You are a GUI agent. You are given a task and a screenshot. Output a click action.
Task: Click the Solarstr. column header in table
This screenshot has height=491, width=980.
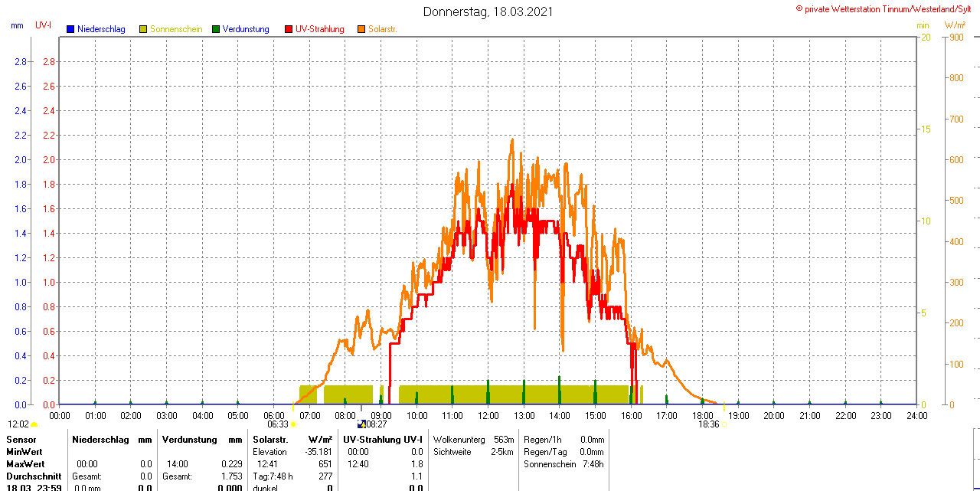(x=269, y=440)
